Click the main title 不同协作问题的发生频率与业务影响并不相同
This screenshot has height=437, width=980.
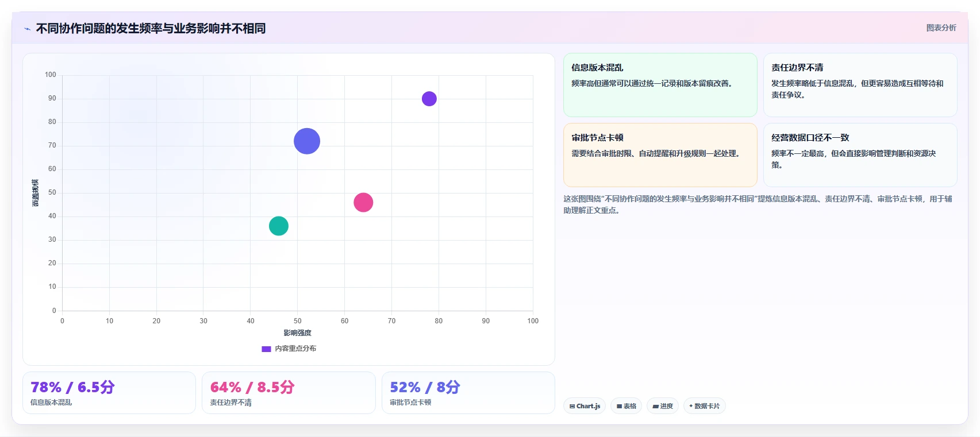click(151, 29)
